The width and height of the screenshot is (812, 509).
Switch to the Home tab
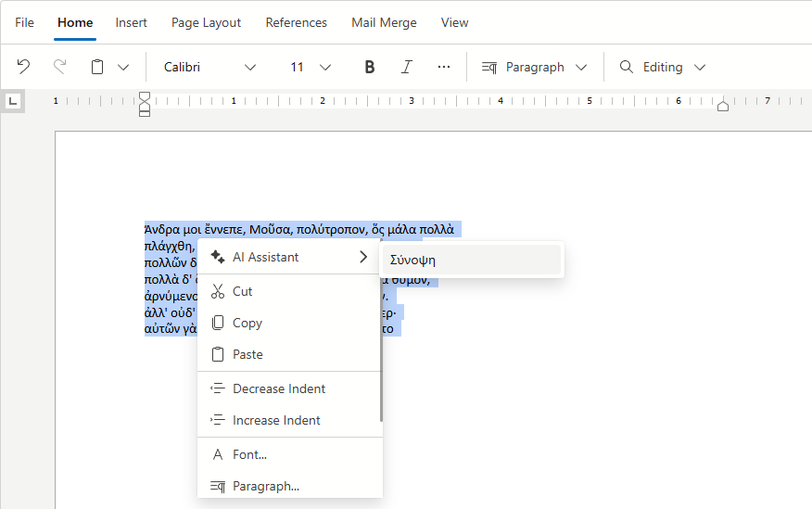point(75,23)
